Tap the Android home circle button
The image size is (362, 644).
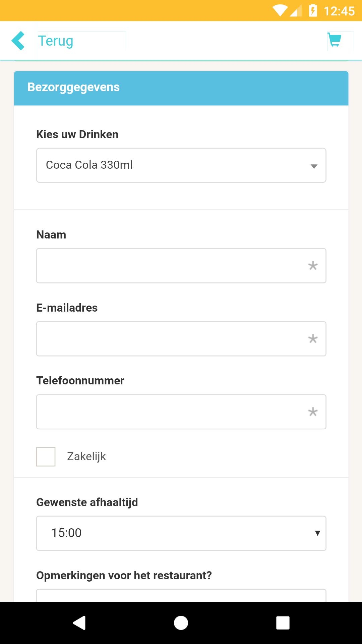coord(181,623)
